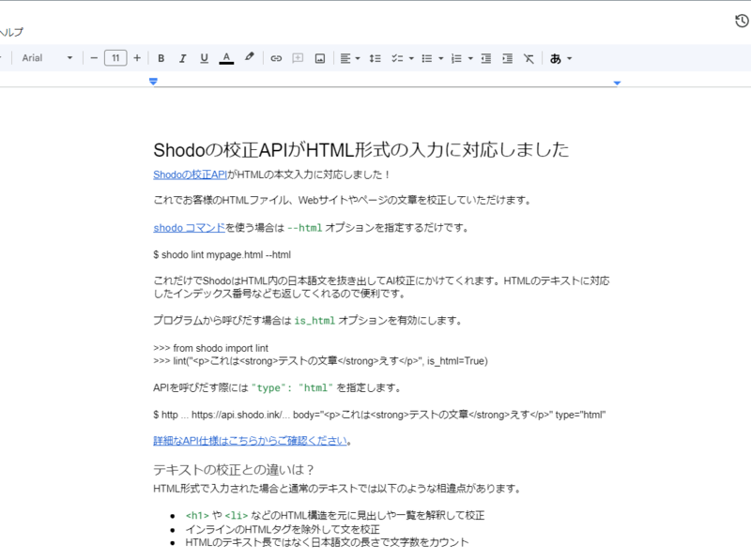Viewport: 751px width, 560px height.
Task: Open the text alignment dropdown
Action: pos(349,58)
